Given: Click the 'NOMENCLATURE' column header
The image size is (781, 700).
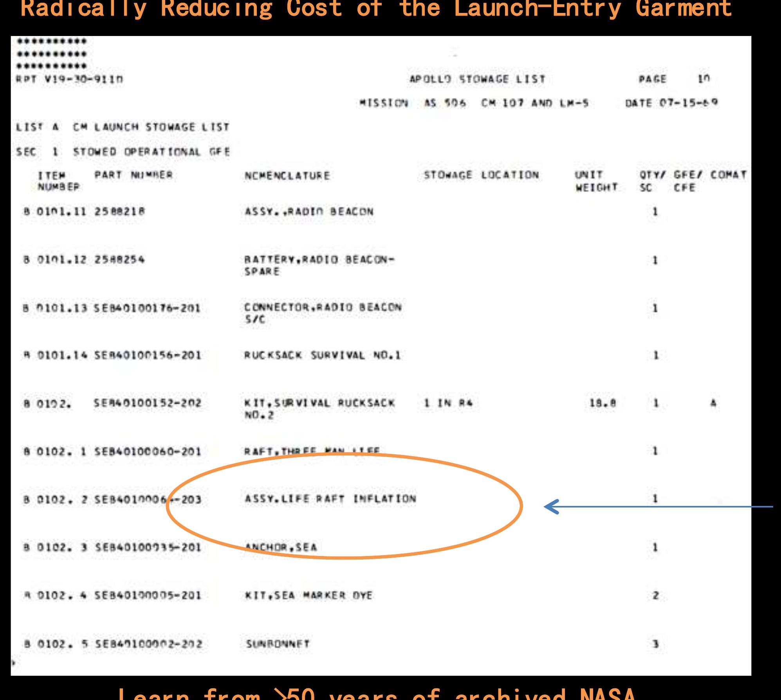Looking at the screenshot, I should 287,176.
